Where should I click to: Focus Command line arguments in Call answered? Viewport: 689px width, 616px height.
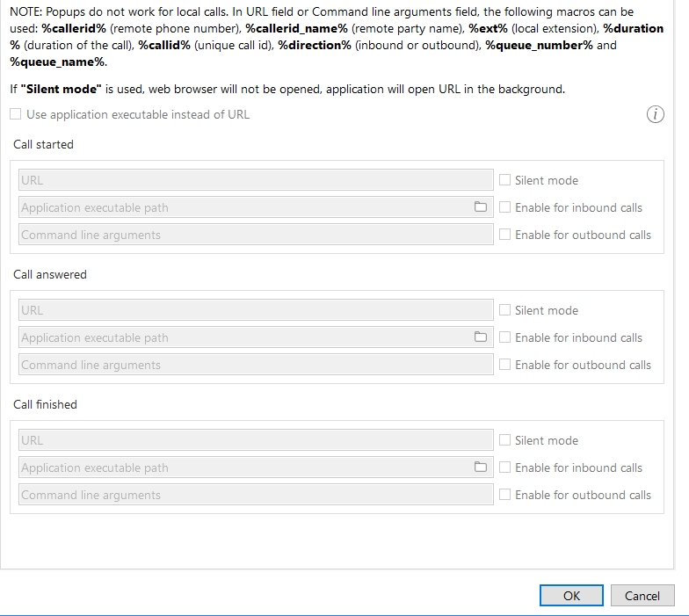coord(255,365)
